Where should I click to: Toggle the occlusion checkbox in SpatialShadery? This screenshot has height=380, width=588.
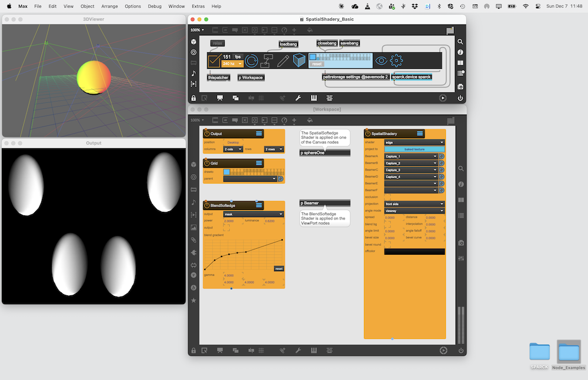tap(387, 197)
